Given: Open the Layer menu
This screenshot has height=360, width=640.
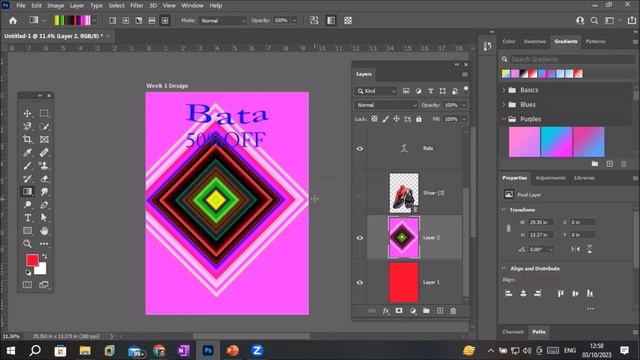Looking at the screenshot, I should click(x=77, y=6).
